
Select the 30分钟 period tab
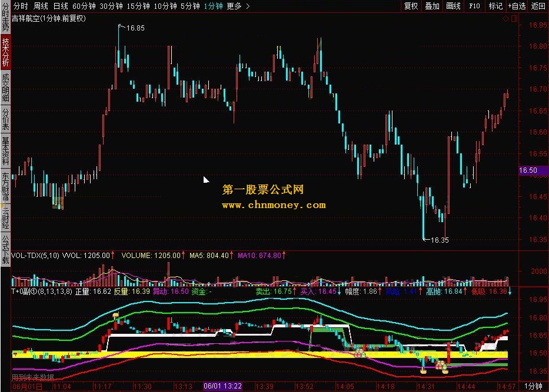111,6
